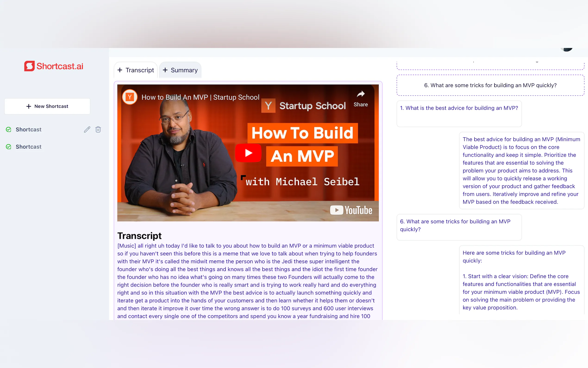
Task: Click the transcript text paragraph
Action: [247, 281]
